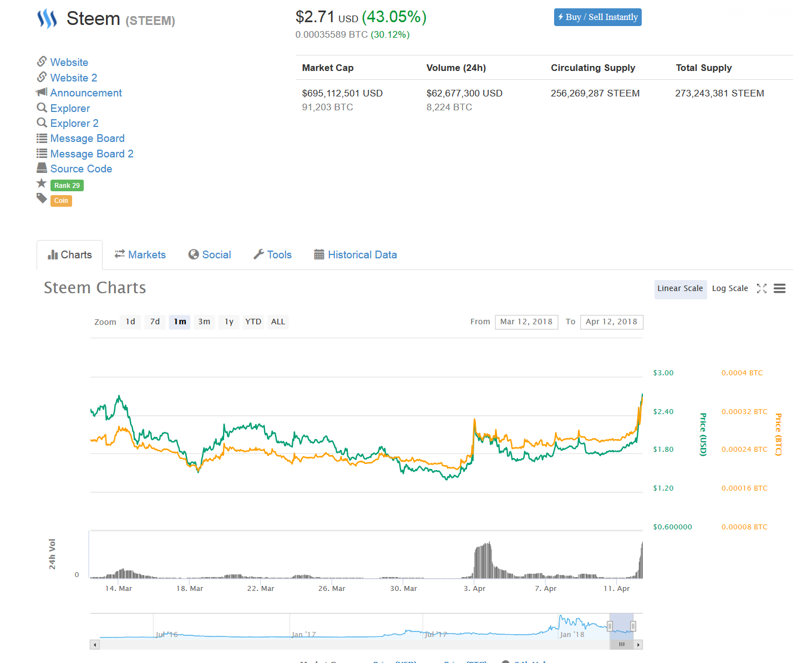
Task: Click the 256,269,287 STEEM supply value
Action: point(595,93)
